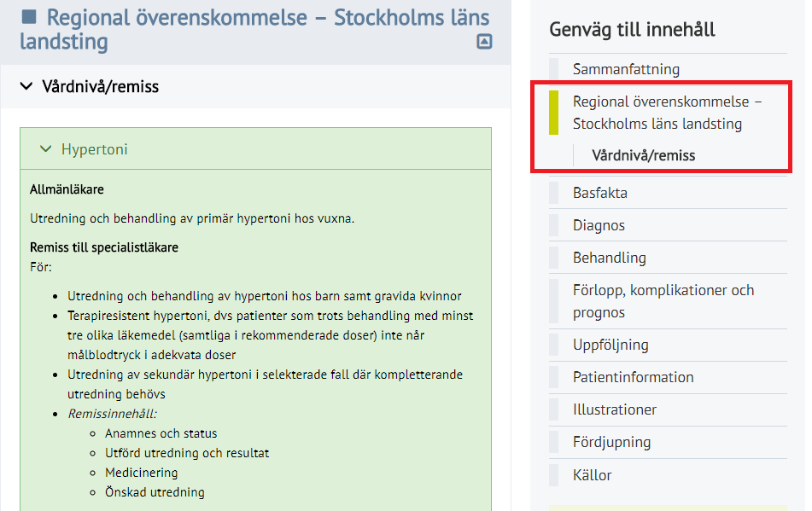Click the scroll-to-top icon beside the heading

[484, 42]
